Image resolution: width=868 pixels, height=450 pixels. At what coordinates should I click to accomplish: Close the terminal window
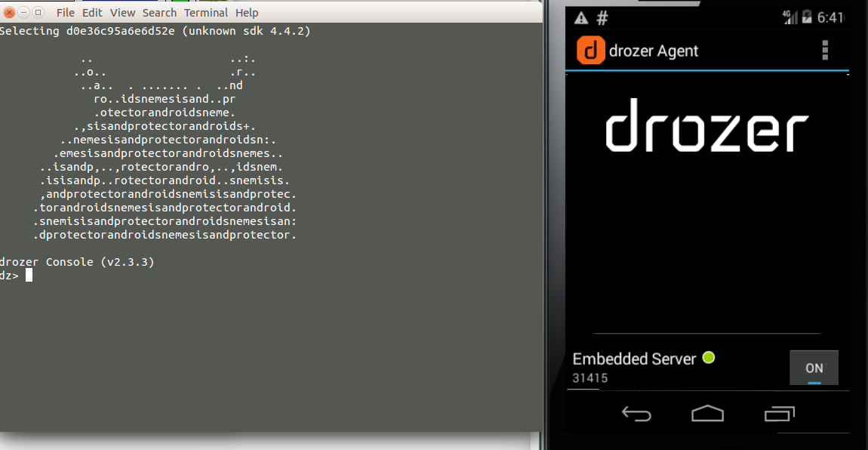click(x=9, y=12)
